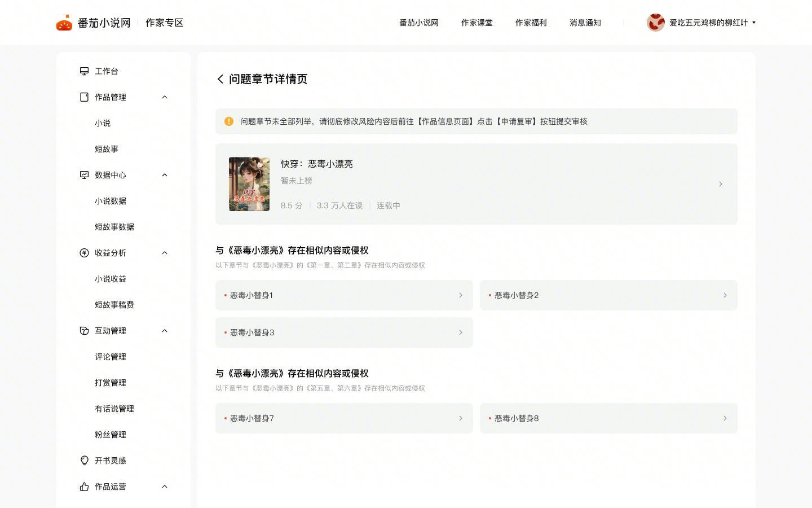The width and height of the screenshot is (812, 508).
Task: Click the tomato logo icon in header
Action: [64, 23]
